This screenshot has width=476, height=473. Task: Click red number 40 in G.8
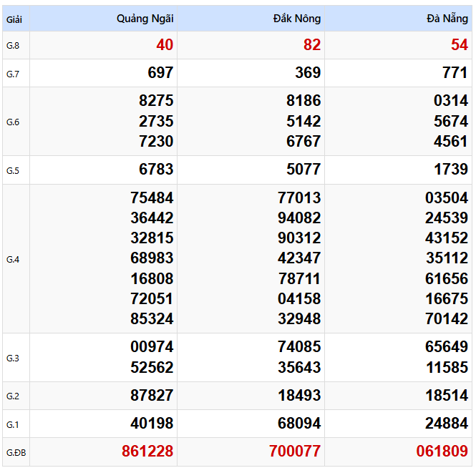tap(165, 45)
